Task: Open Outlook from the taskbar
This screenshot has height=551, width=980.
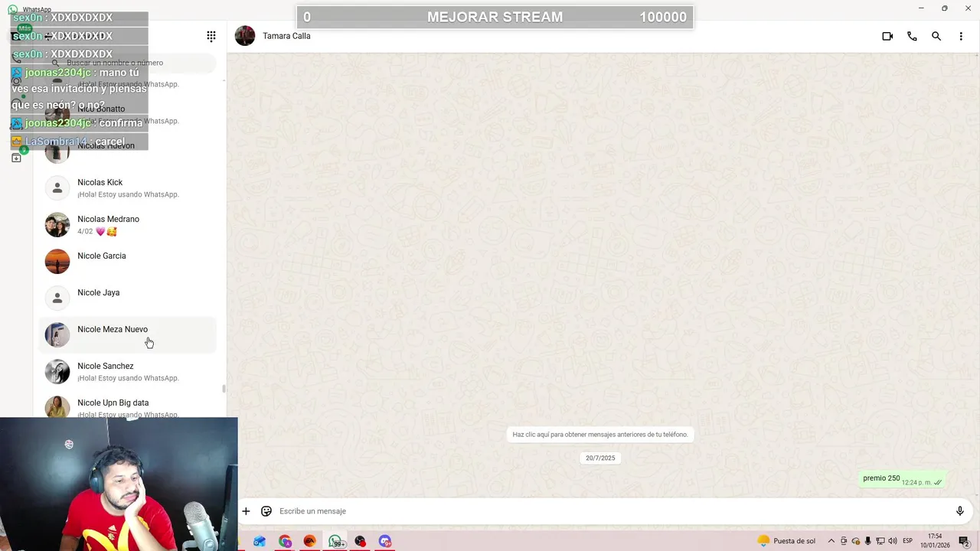Action: tap(260, 541)
